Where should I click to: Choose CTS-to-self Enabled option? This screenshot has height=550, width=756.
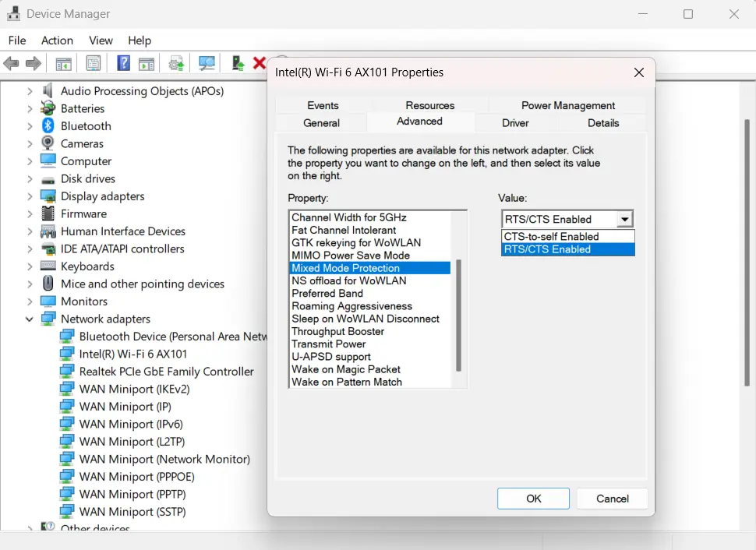coord(568,236)
